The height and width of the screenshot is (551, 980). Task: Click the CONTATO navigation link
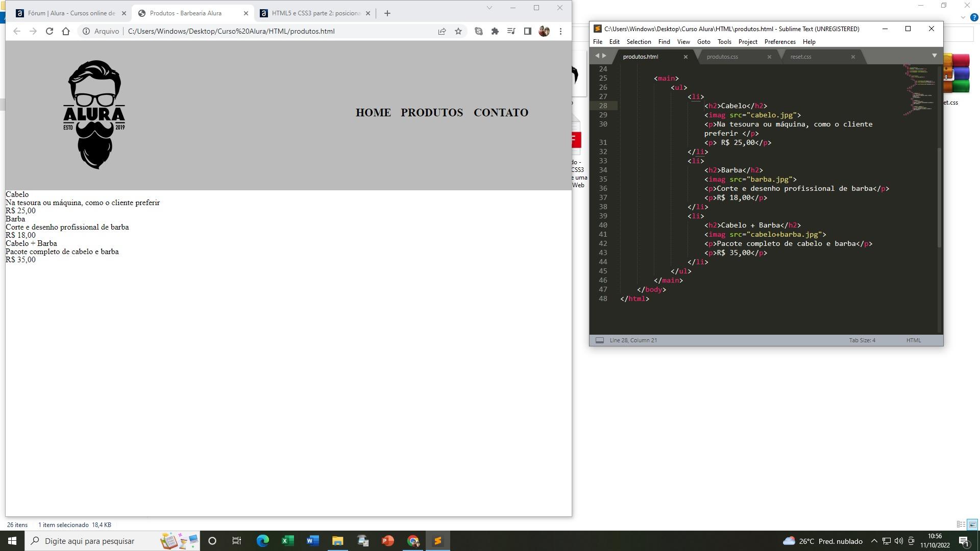[x=501, y=112]
